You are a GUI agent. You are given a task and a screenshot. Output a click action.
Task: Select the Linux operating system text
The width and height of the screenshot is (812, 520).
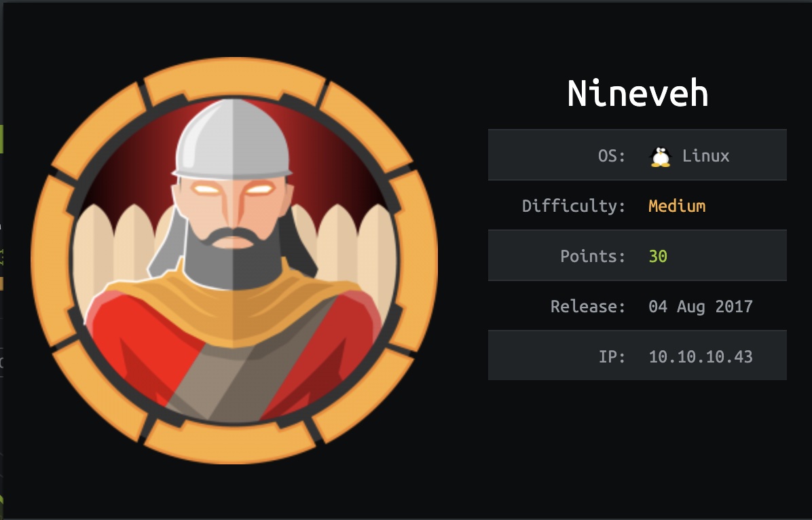point(706,156)
